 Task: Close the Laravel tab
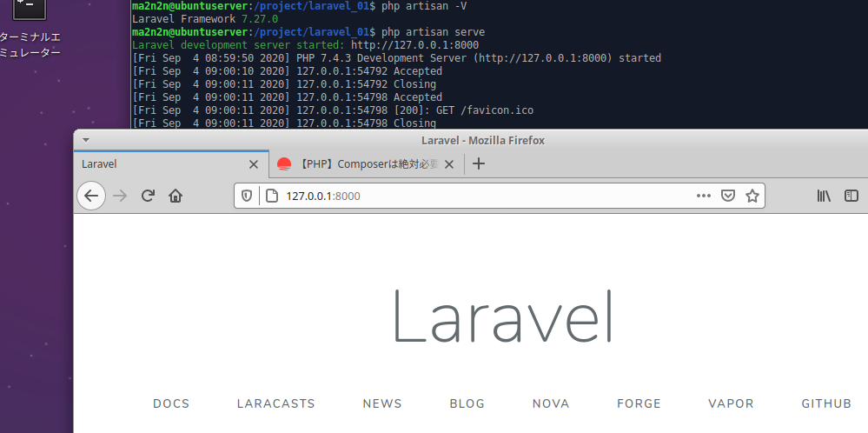pyautogui.click(x=254, y=164)
